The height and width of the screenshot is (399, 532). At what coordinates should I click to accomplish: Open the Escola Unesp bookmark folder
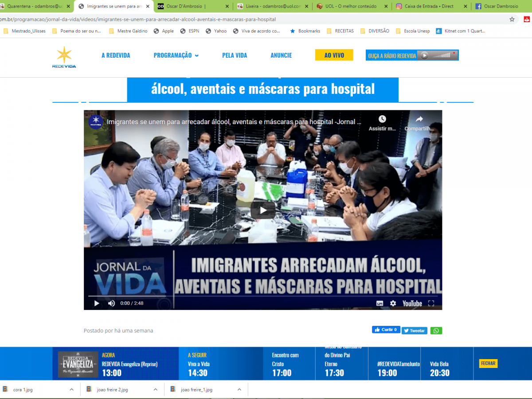coord(413,31)
